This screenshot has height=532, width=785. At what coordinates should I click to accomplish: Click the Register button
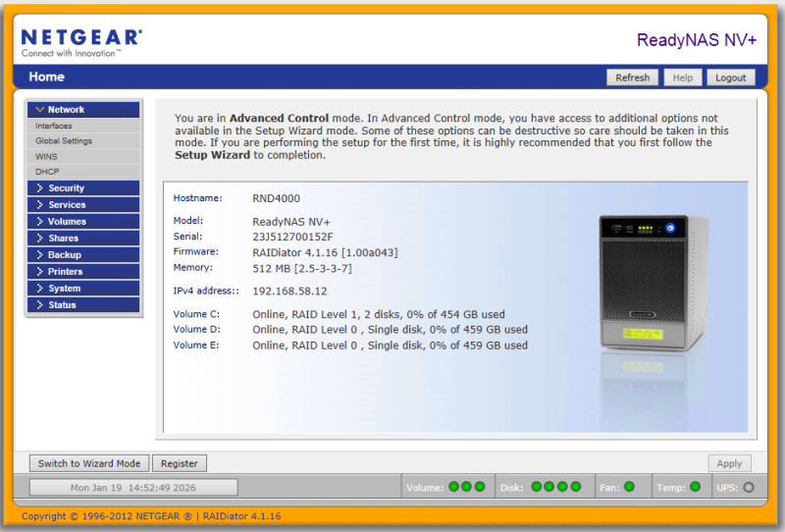pyautogui.click(x=180, y=463)
